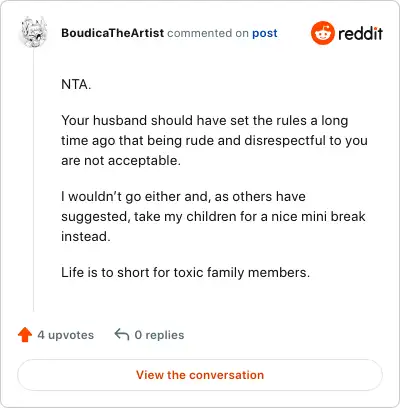This screenshot has width=400, height=408.
Task: Click the word "disrespectful" in the comment
Action: 285,140
